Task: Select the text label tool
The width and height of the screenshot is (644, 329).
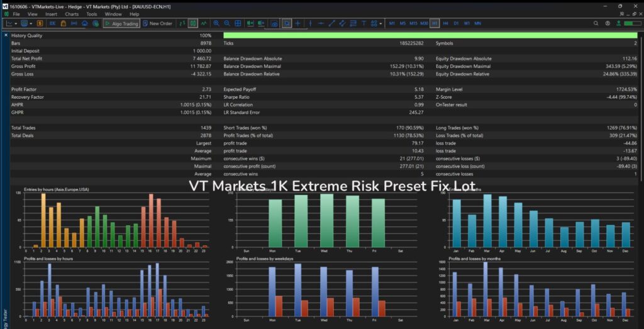Action: 364,23
